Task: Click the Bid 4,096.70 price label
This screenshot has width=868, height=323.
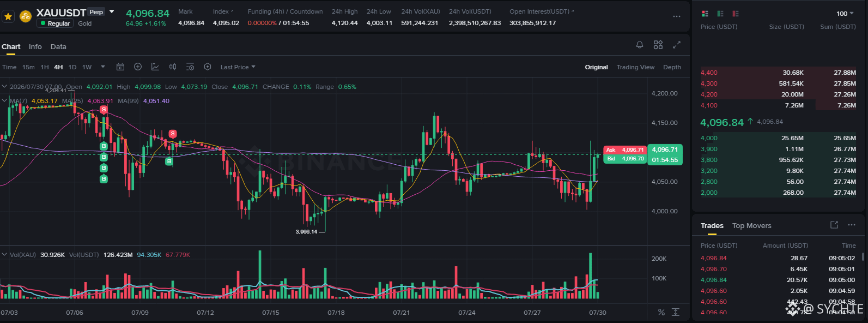Action: 625,159
